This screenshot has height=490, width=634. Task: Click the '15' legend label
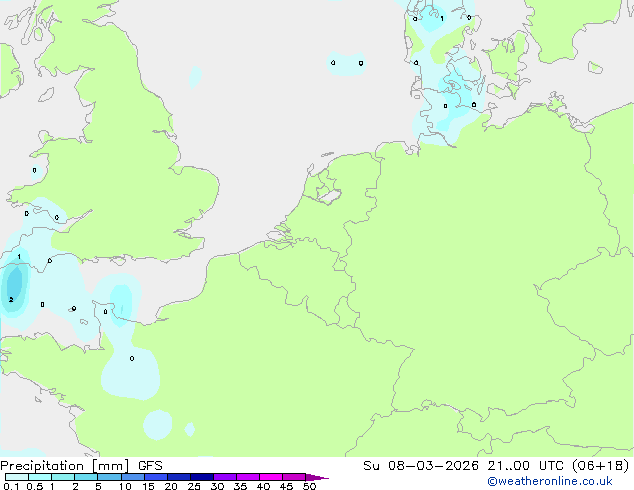coord(148,486)
